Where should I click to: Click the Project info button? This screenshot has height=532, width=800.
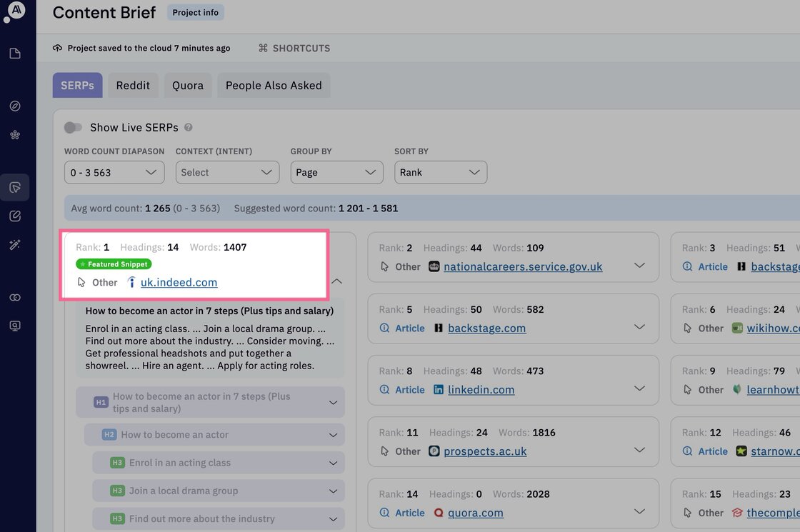click(196, 12)
